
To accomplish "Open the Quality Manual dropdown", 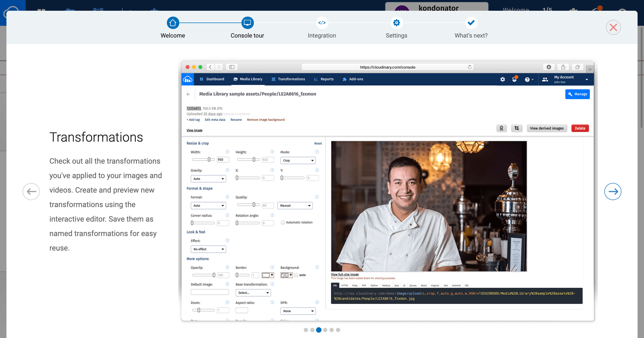I will (295, 205).
